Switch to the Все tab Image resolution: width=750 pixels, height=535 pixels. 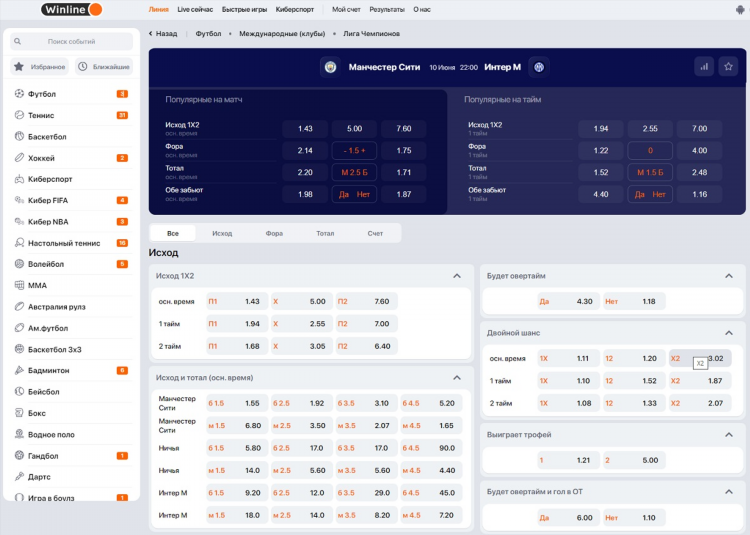[173, 233]
